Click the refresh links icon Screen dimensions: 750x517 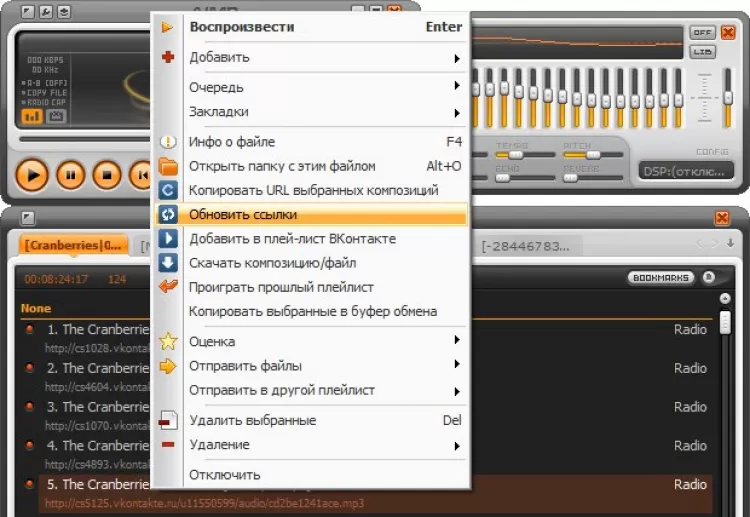(x=168, y=214)
